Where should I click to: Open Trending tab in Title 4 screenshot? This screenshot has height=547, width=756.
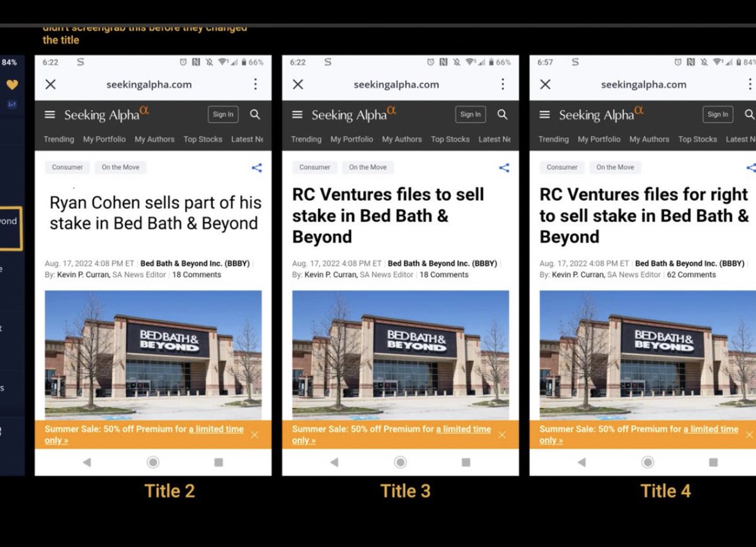(554, 139)
